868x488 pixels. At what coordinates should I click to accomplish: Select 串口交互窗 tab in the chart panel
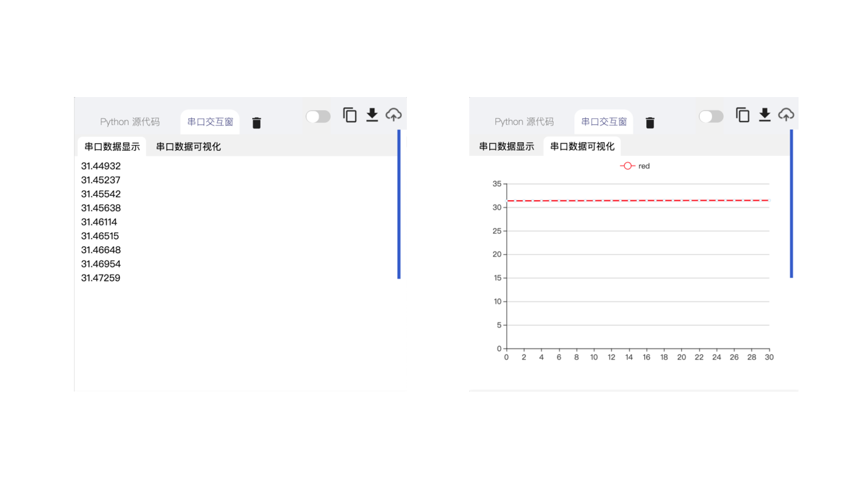click(x=604, y=122)
